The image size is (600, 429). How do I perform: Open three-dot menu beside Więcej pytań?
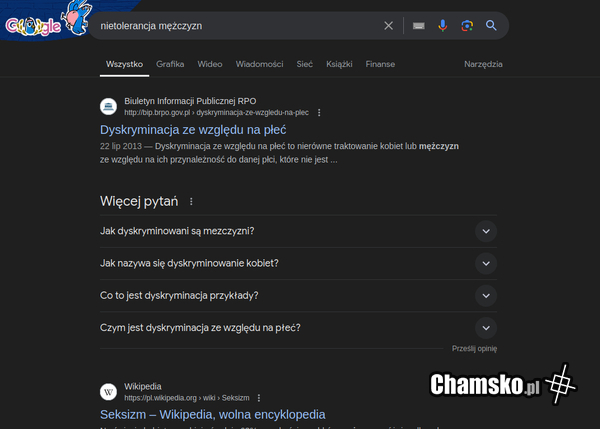[x=191, y=202]
